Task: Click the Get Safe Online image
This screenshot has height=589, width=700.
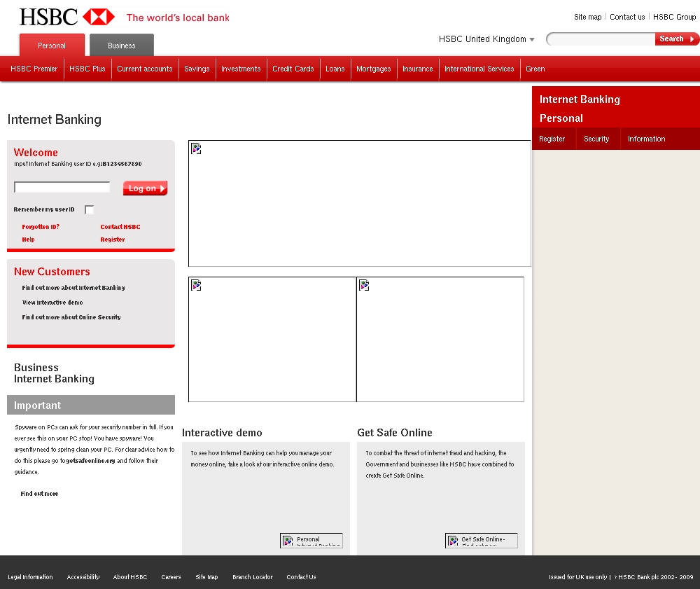Action: [482, 541]
